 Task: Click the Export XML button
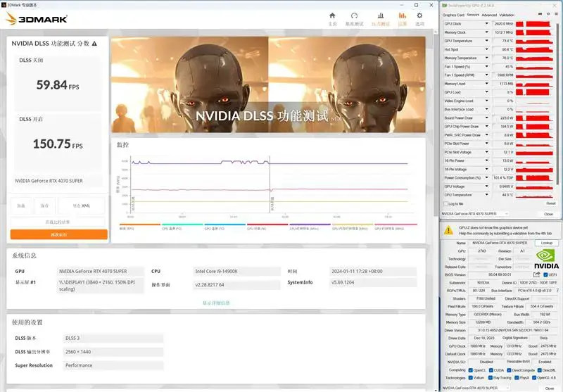pyautogui.click(x=82, y=206)
